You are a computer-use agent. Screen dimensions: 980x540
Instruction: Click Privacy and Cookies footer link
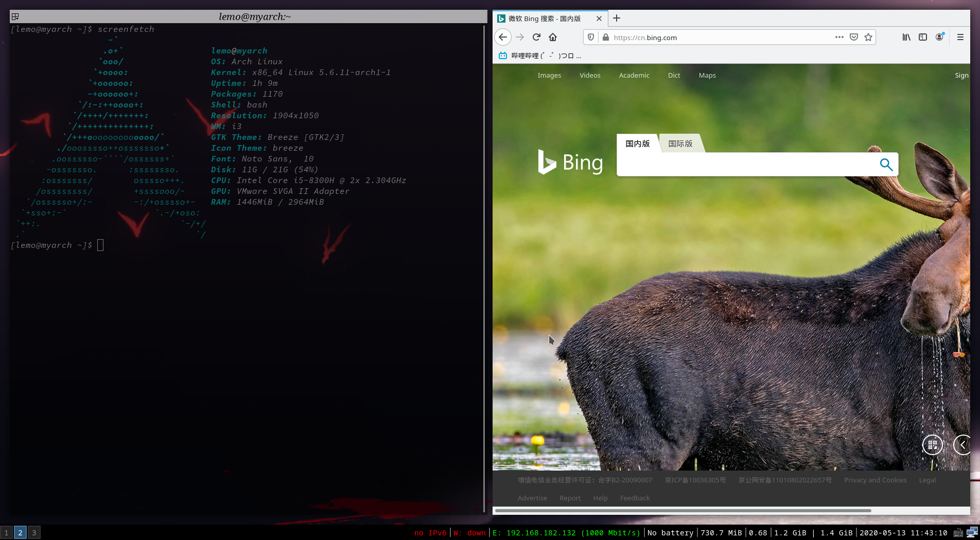[875, 480]
